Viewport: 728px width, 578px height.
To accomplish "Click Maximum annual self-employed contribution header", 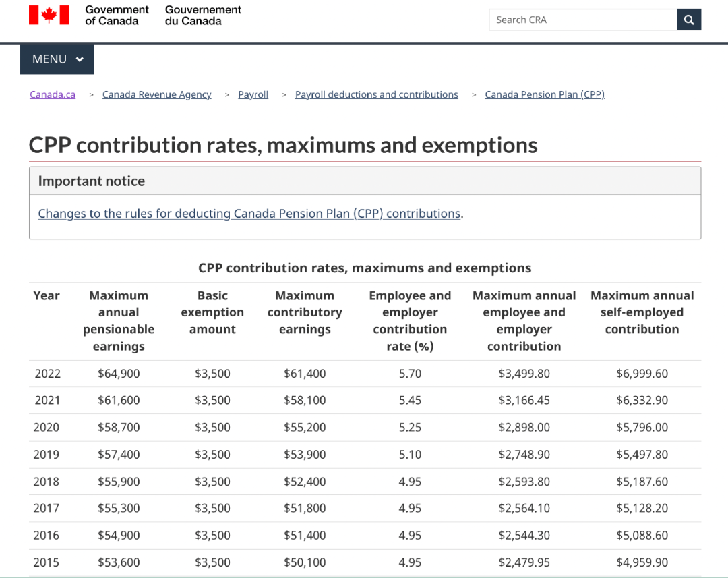I will pos(642,312).
